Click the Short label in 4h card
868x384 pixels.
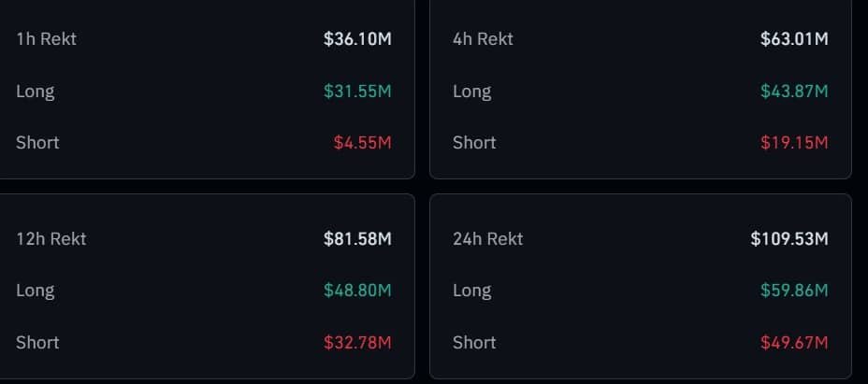tap(474, 143)
